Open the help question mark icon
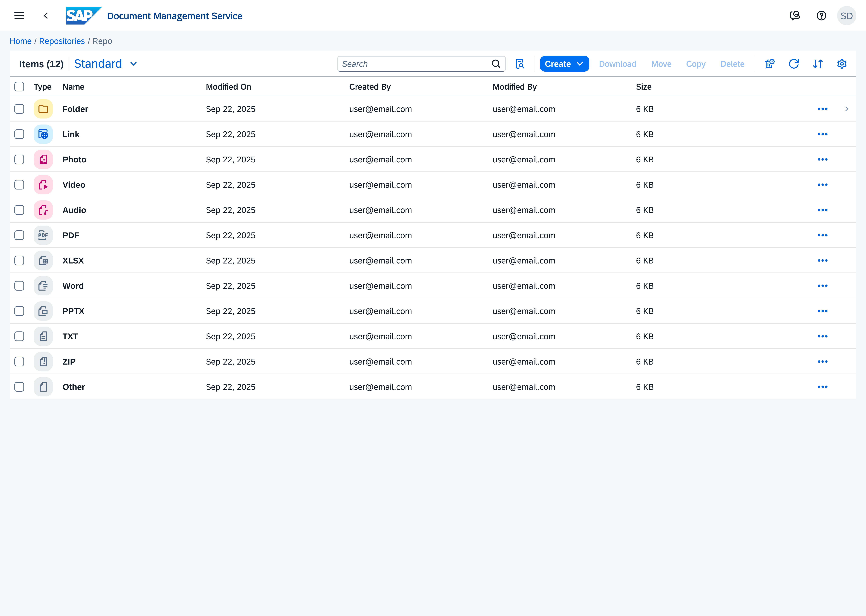 coord(821,15)
